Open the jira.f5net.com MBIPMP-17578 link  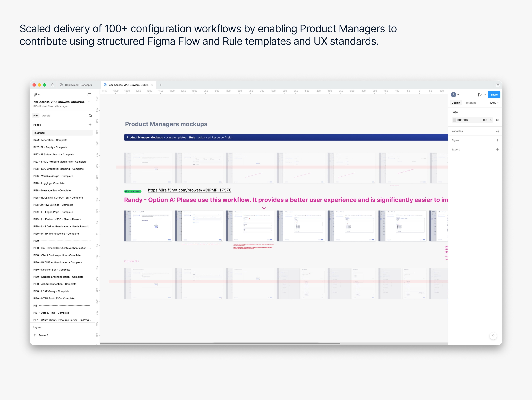coord(189,190)
